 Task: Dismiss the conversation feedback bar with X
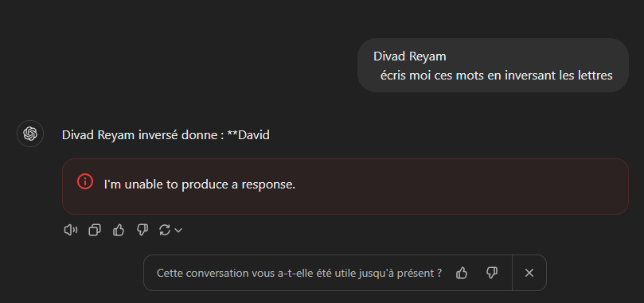(x=529, y=273)
